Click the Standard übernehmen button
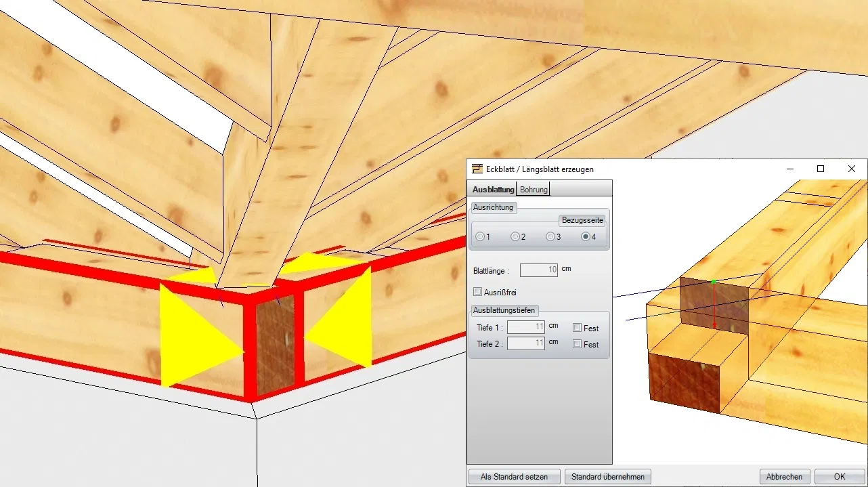 coord(608,477)
